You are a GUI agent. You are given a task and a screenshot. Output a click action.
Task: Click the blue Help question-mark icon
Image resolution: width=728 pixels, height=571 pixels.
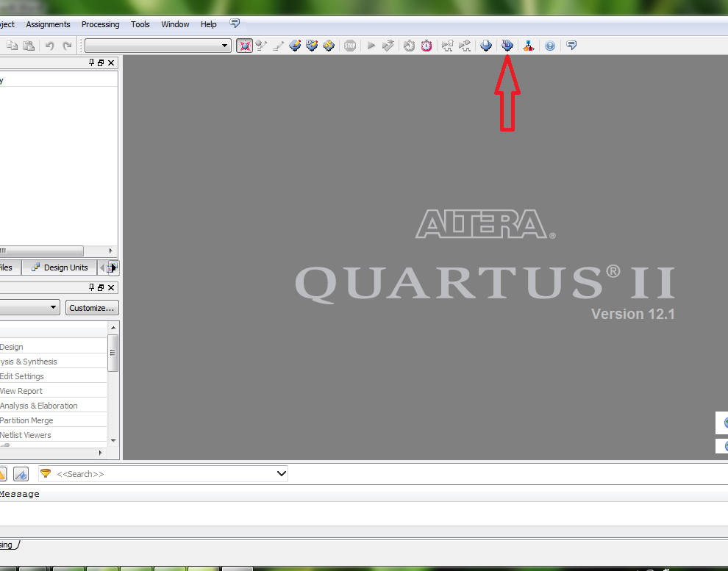click(x=550, y=46)
